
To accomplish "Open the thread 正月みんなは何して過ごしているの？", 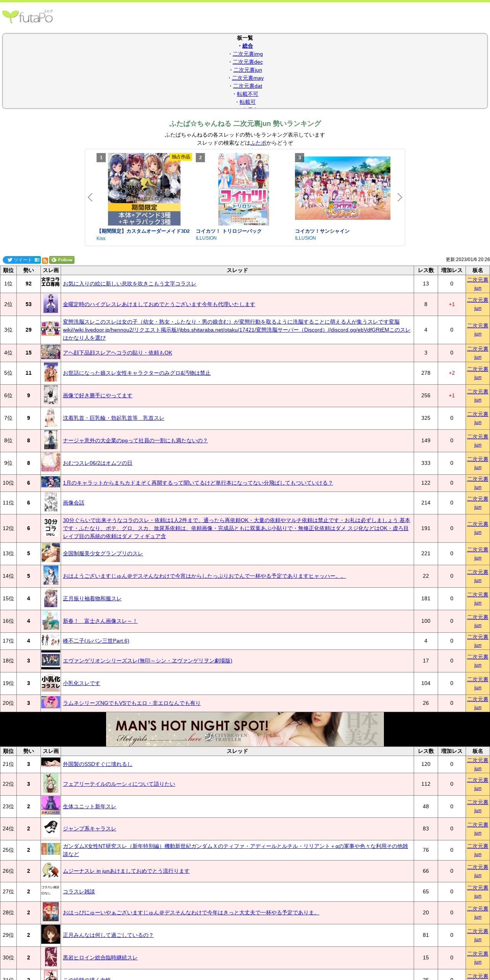I will [108, 935].
